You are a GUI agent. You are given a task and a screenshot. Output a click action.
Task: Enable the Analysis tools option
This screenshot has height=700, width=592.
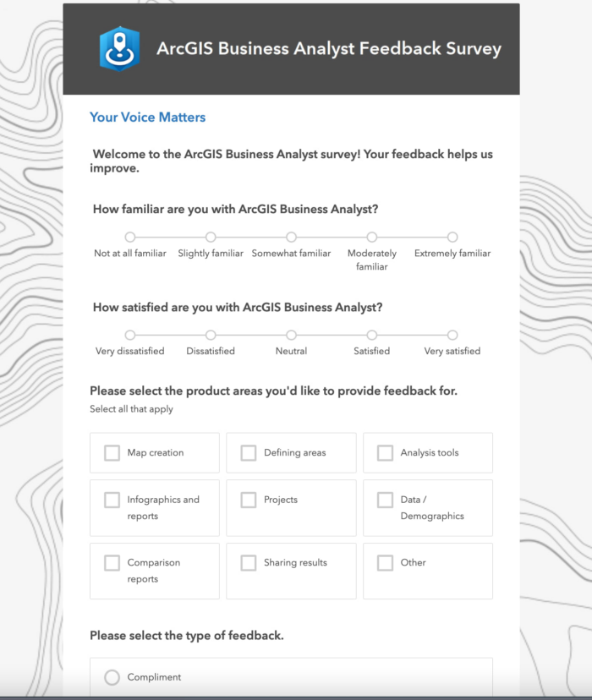385,452
